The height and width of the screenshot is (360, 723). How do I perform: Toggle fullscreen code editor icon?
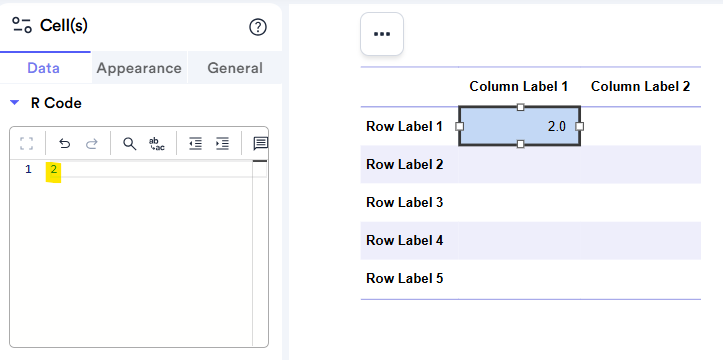click(27, 144)
